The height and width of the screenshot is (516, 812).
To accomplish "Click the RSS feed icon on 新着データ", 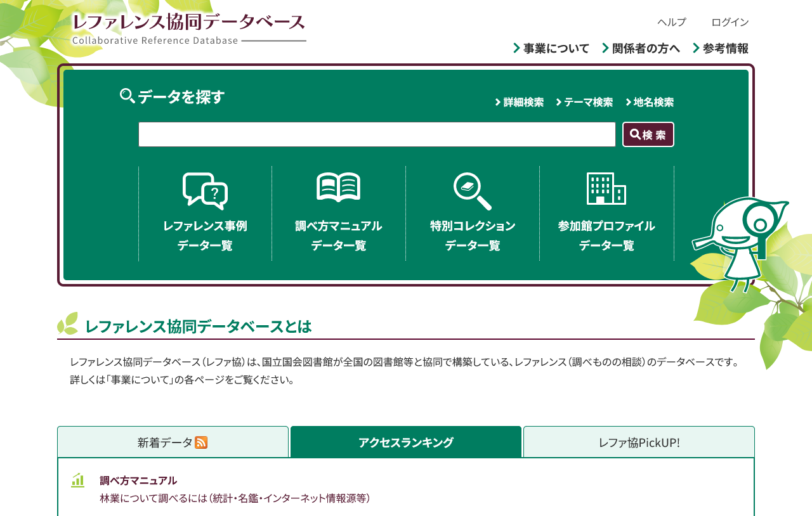I will click(201, 442).
